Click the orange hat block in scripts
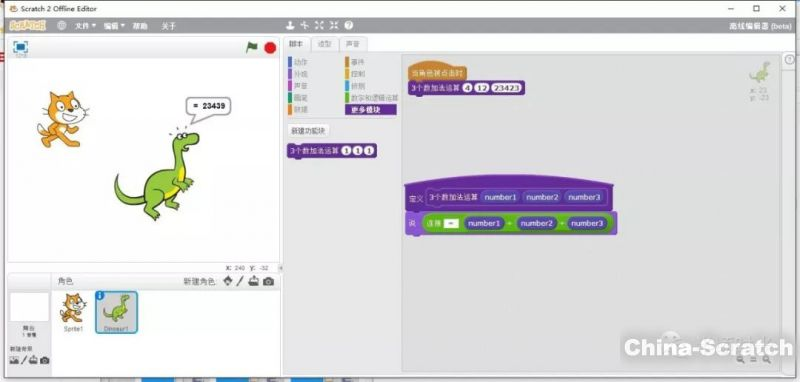 (x=437, y=72)
